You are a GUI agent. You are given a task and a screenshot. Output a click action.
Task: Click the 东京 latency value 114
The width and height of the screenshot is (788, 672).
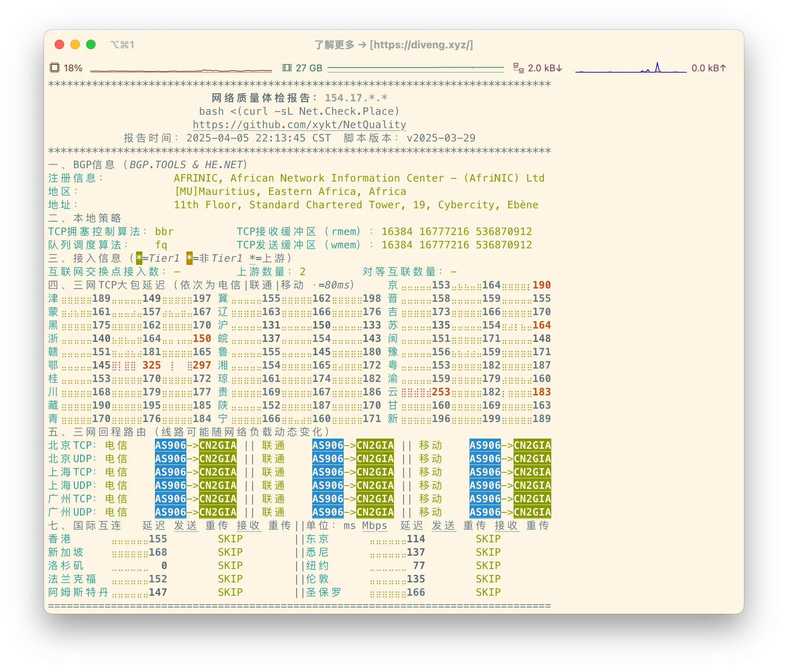[416, 539]
